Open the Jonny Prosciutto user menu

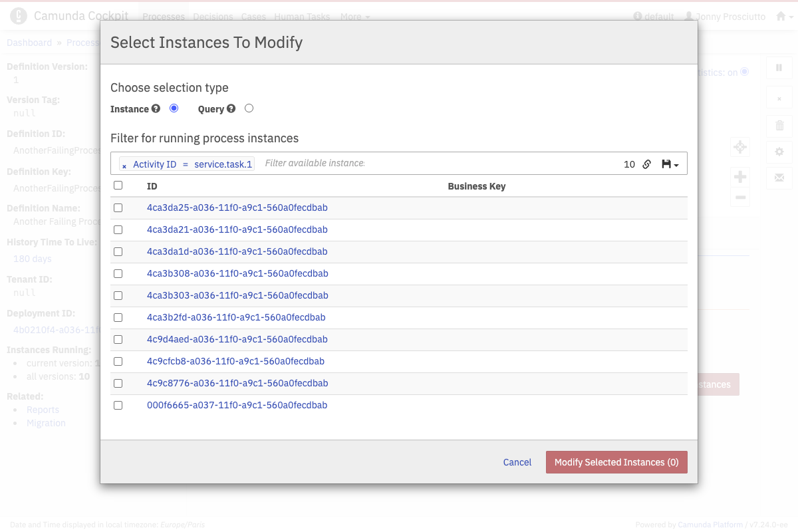tap(725, 17)
